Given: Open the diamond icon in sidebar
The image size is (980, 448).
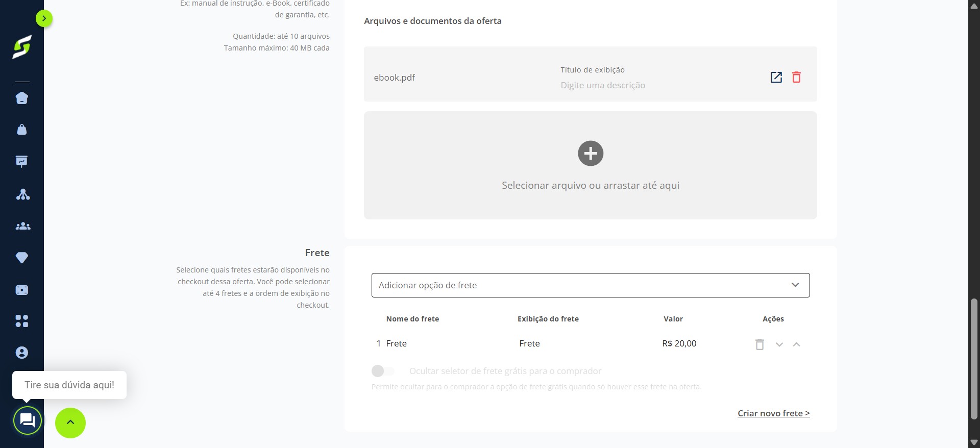Looking at the screenshot, I should pyautogui.click(x=22, y=258).
